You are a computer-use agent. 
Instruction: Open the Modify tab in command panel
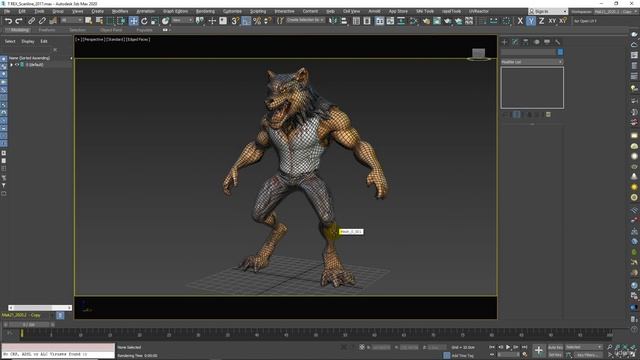pyautogui.click(x=515, y=42)
